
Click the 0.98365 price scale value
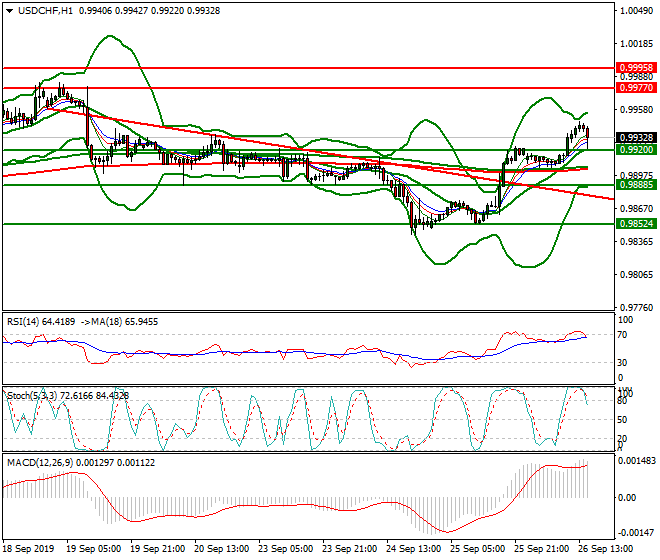[x=637, y=242]
